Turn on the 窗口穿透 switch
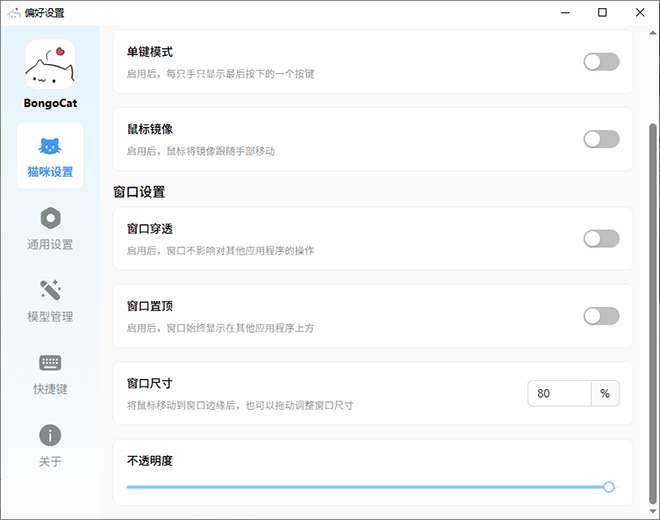 point(601,239)
